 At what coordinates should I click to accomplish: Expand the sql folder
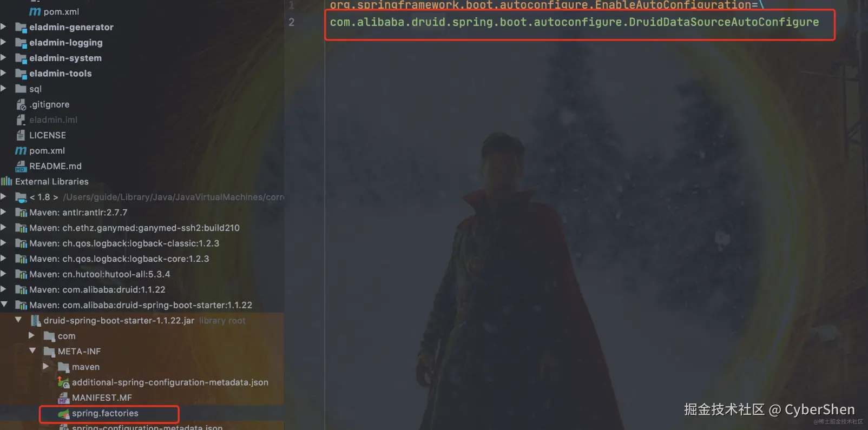click(4, 88)
